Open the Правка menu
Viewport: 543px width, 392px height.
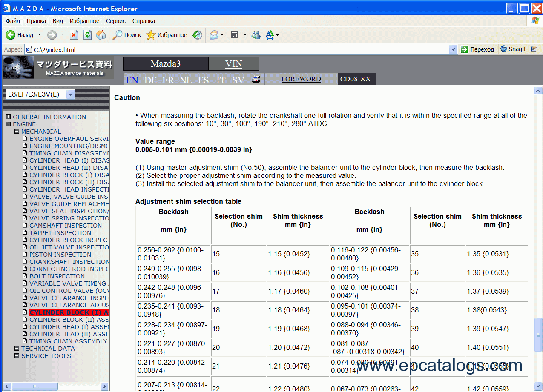(x=37, y=21)
